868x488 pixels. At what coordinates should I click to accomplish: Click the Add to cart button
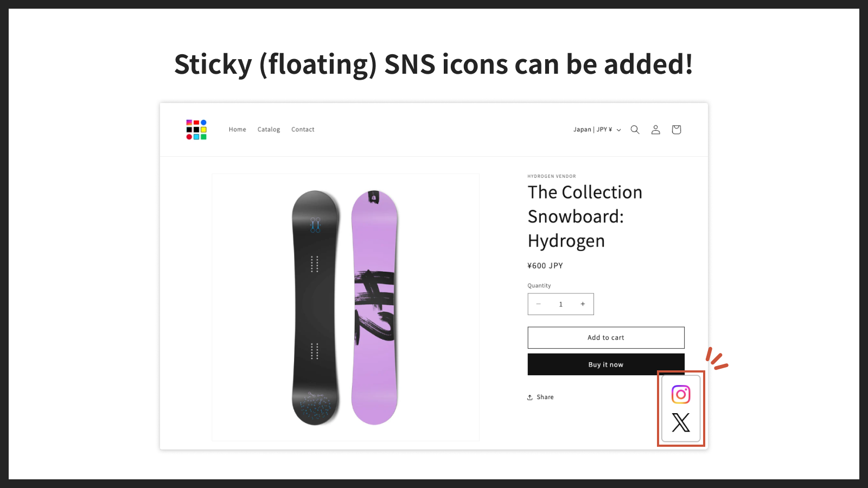[x=606, y=337]
